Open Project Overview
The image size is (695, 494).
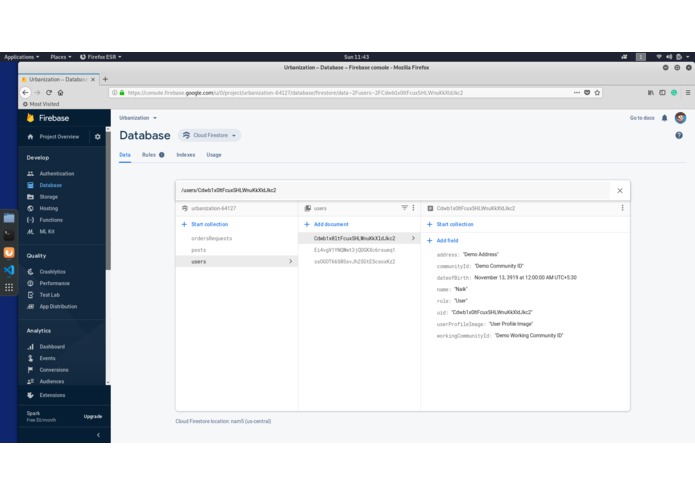[59, 137]
